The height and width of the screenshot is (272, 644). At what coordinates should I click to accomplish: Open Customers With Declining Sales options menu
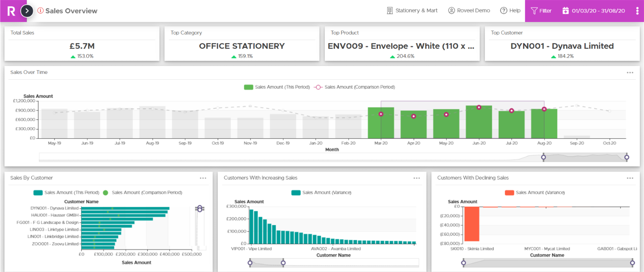[630, 178]
